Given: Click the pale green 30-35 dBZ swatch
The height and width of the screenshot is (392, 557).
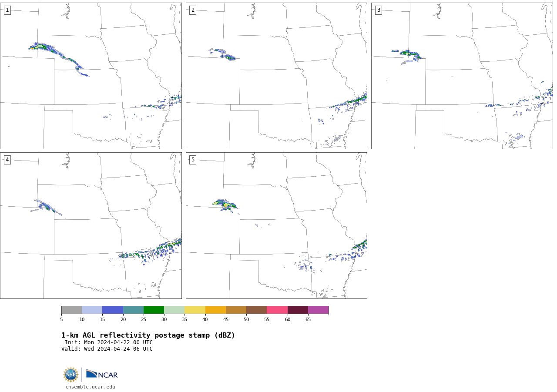Looking at the screenshot, I should [174, 310].
